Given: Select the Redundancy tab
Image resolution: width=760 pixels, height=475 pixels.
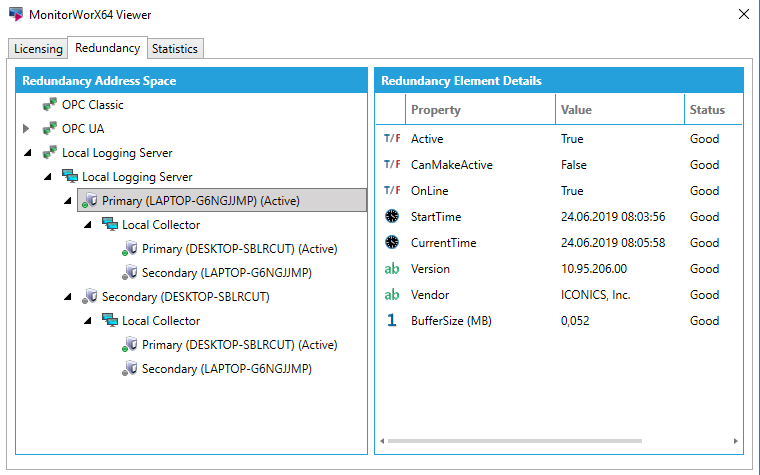Looking at the screenshot, I should click(x=108, y=48).
